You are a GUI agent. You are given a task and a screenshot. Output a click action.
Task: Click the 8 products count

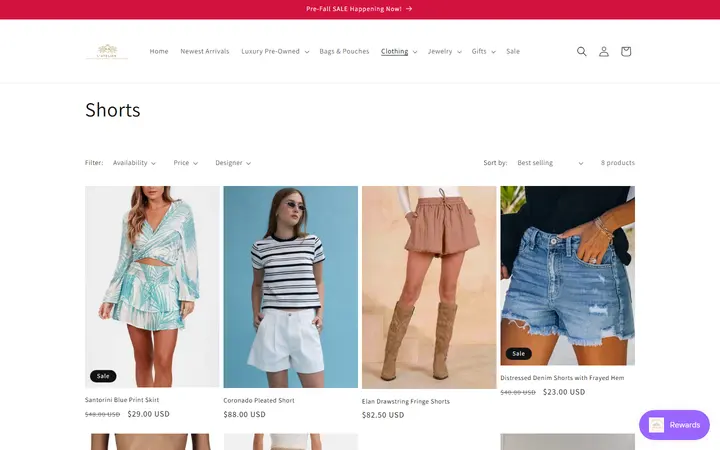point(618,163)
